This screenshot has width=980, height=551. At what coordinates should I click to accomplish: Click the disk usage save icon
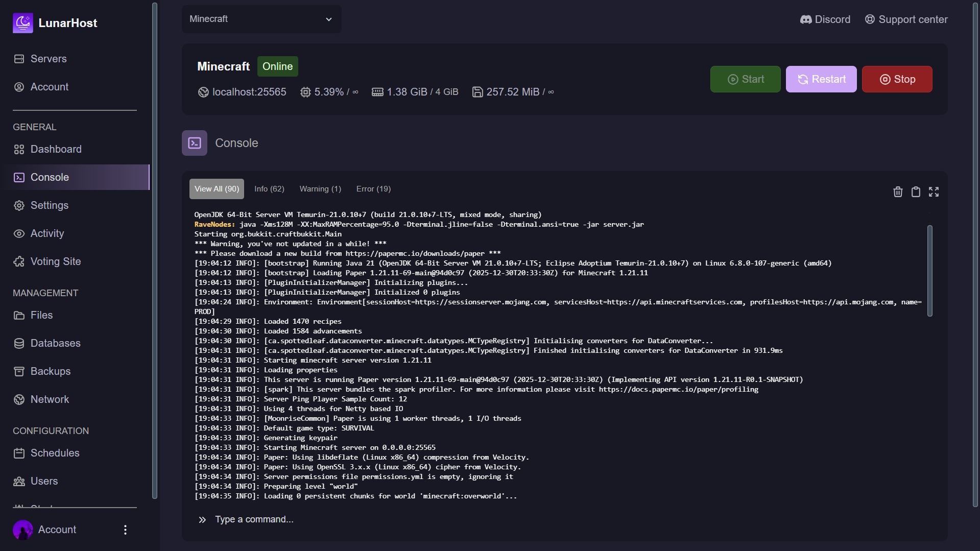coord(477,92)
